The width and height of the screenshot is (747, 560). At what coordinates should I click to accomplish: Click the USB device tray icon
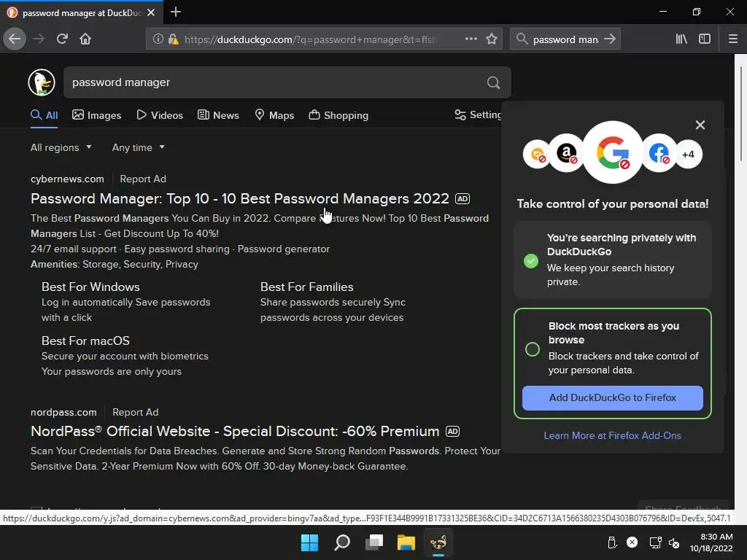pos(612,542)
